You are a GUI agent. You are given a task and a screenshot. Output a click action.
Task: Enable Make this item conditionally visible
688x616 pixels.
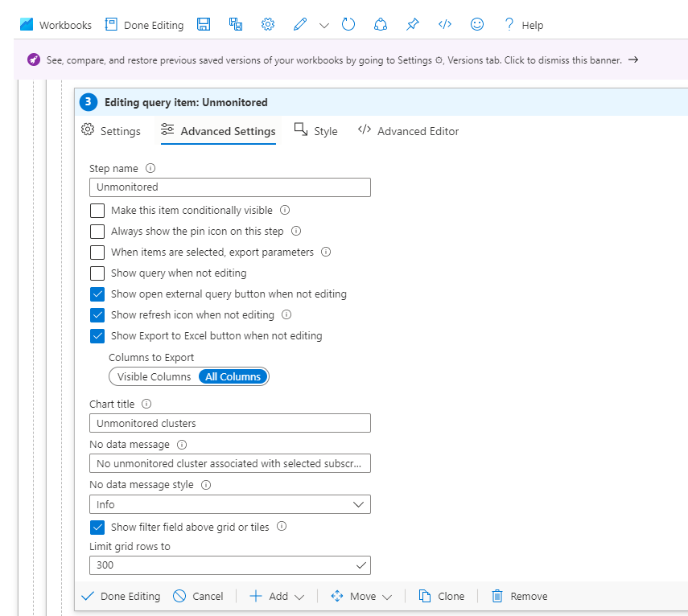point(97,211)
